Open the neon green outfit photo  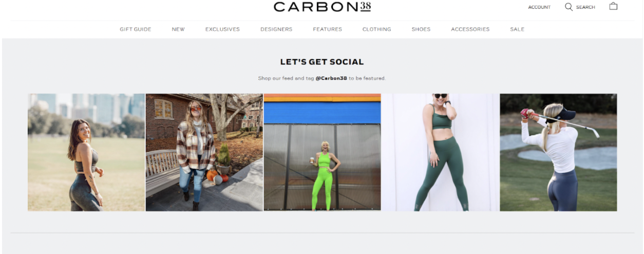tap(323, 152)
